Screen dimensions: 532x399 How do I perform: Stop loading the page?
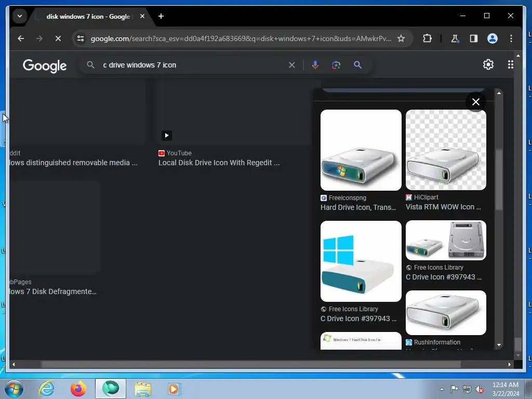(58, 38)
